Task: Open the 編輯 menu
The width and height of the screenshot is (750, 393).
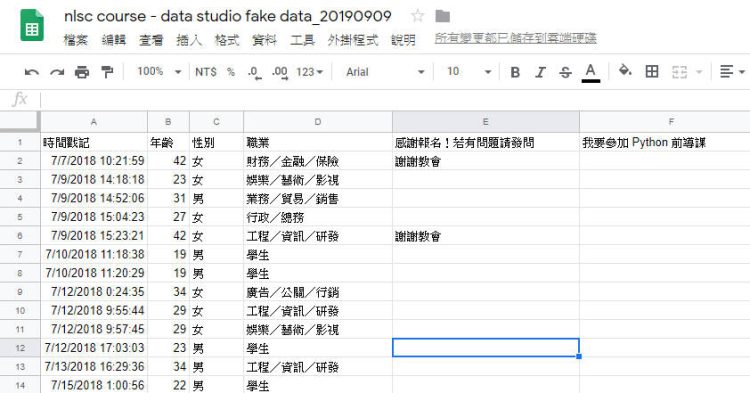Action: (x=114, y=40)
